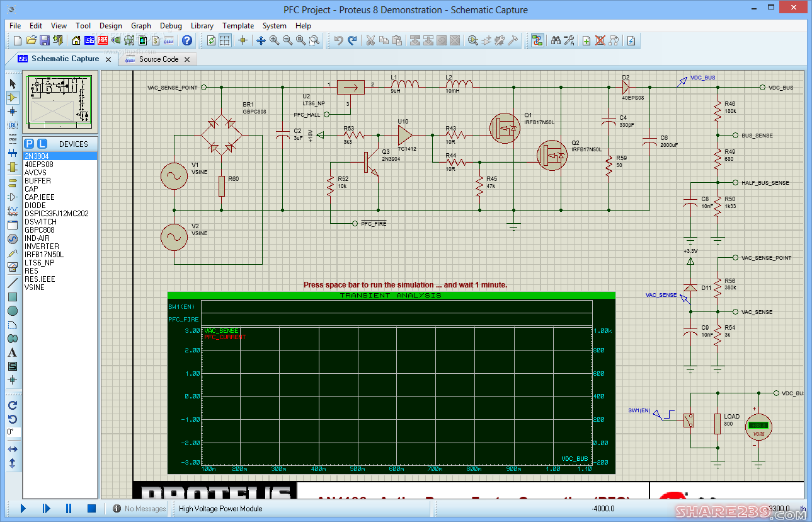Image resolution: width=812 pixels, height=522 pixels.
Task: Open the Library menu
Action: pos(202,26)
